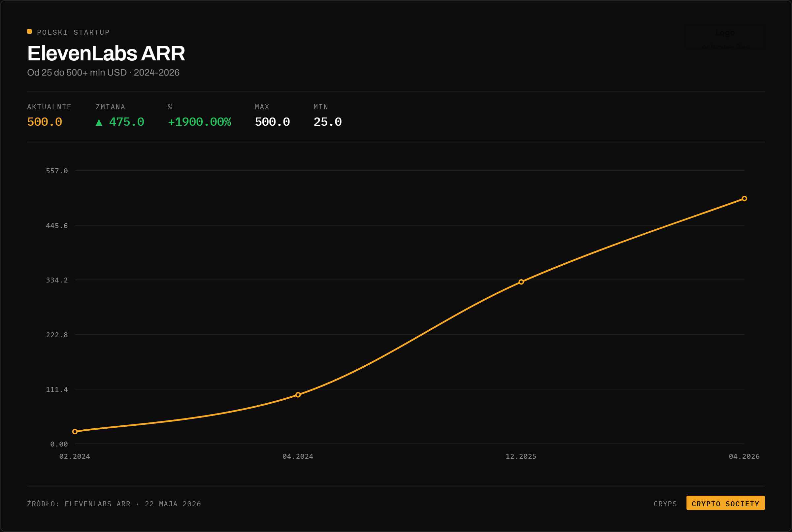Click the MIN value 25.0
This screenshot has height=532, width=792.
click(328, 122)
